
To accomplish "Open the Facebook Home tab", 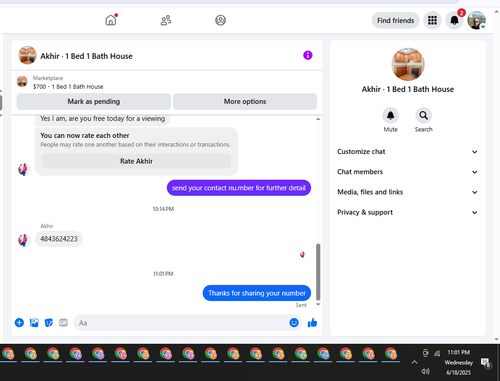I will [x=111, y=20].
